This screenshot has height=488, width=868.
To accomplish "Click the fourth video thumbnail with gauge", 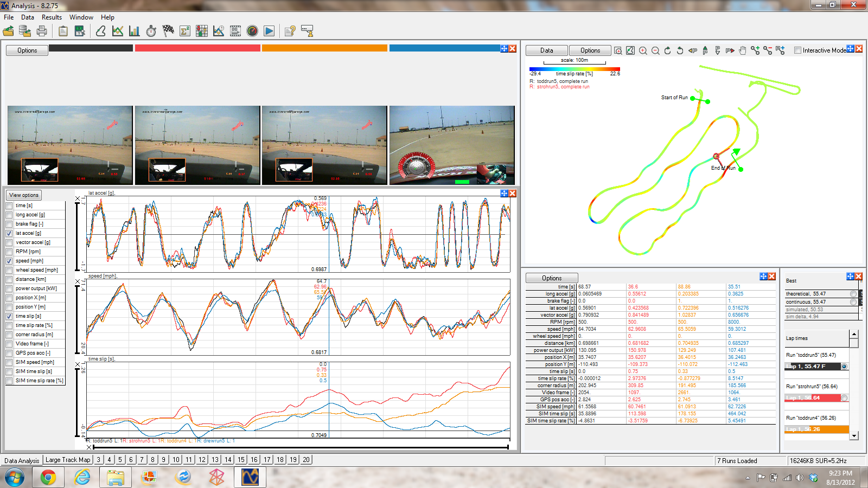I will 452,145.
